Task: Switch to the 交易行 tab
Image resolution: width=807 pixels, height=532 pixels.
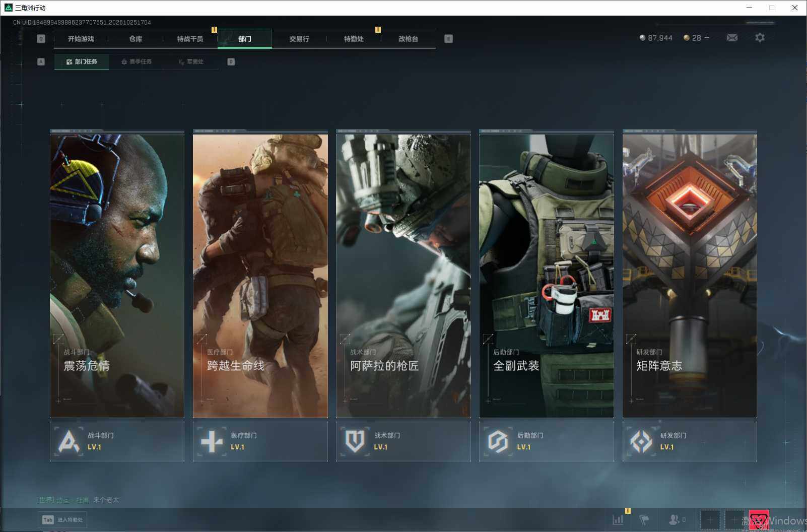Action: (x=299, y=39)
